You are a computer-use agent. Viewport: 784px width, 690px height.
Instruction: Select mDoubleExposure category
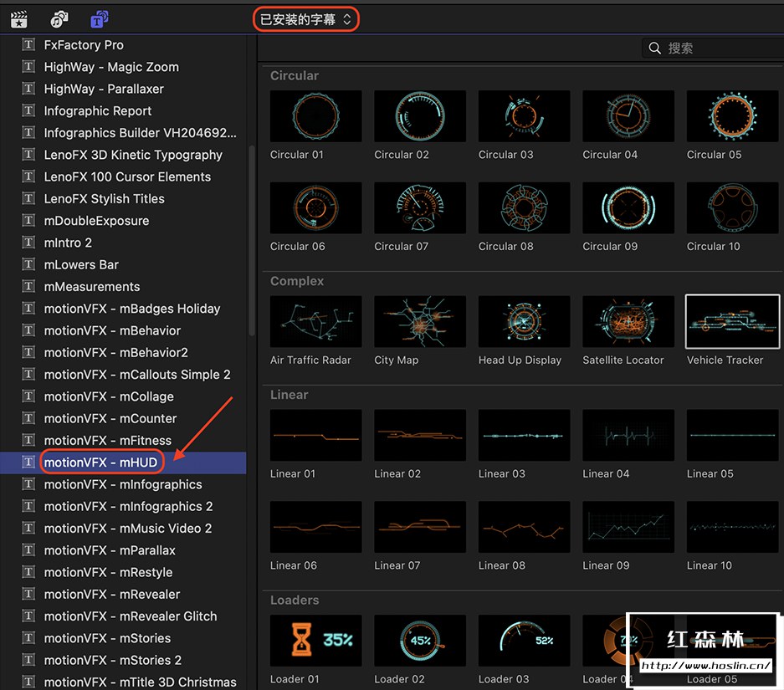[x=123, y=221]
